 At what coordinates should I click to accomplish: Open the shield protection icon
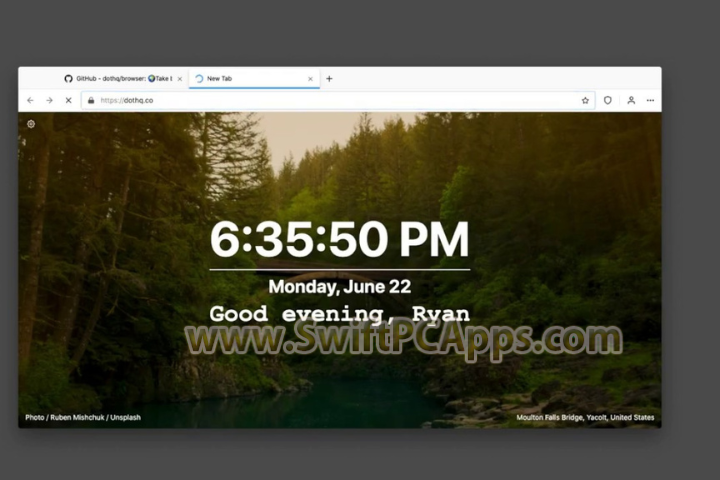click(608, 100)
